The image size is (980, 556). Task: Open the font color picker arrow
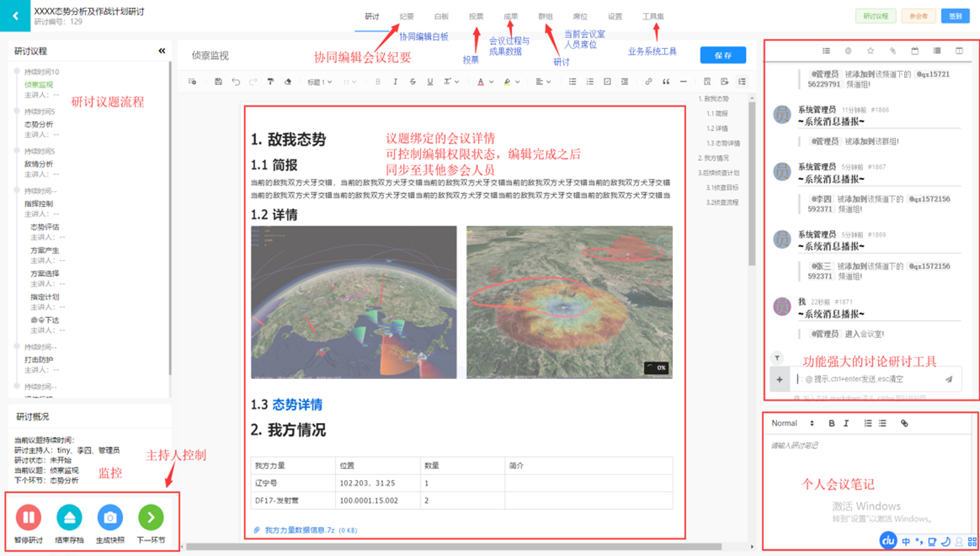coord(491,82)
